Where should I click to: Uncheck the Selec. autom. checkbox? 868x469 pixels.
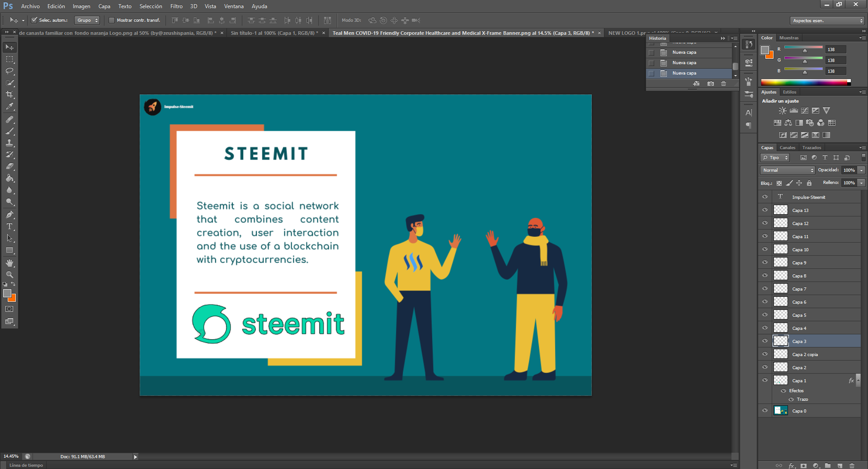[34, 20]
